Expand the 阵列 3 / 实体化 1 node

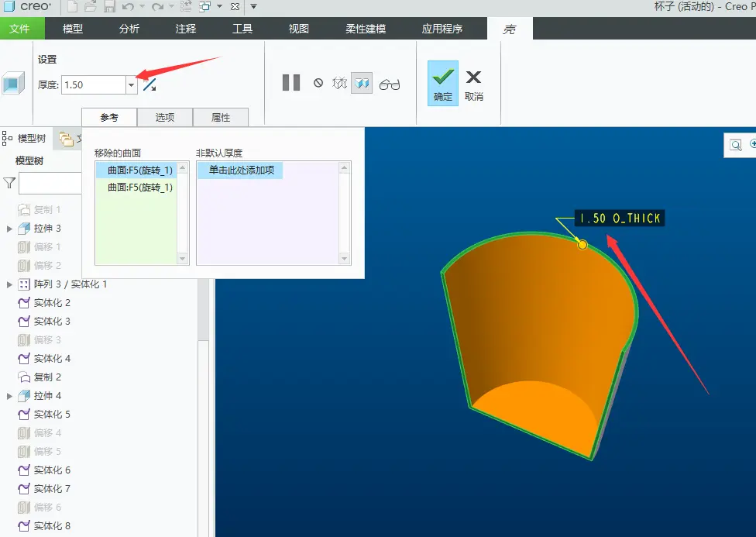[x=9, y=284]
